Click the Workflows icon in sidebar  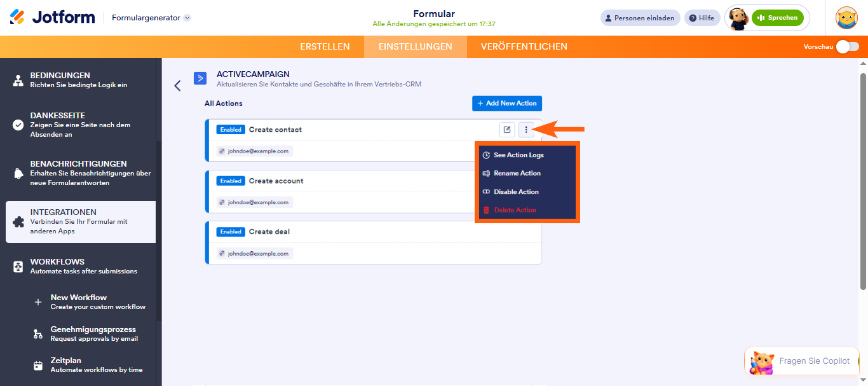[18, 266]
